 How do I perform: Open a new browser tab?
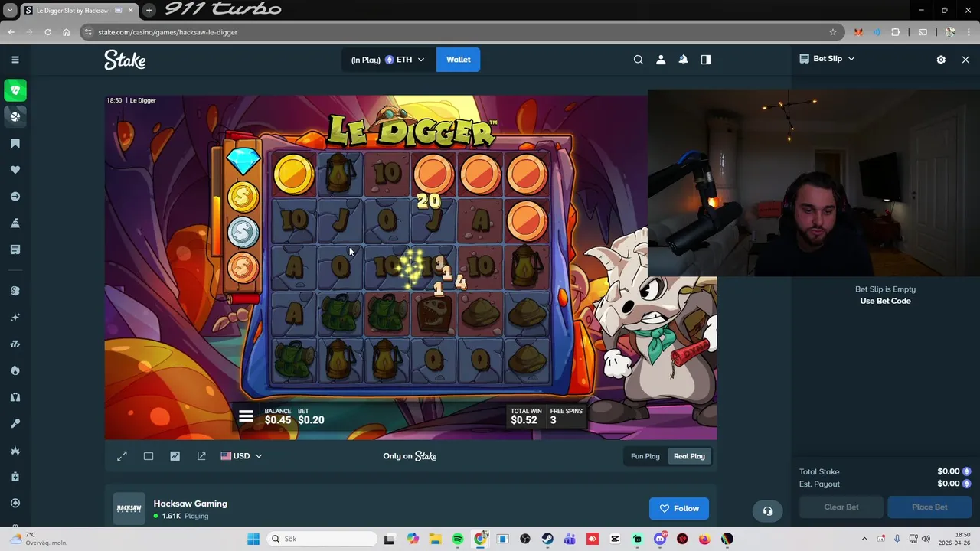[149, 10]
